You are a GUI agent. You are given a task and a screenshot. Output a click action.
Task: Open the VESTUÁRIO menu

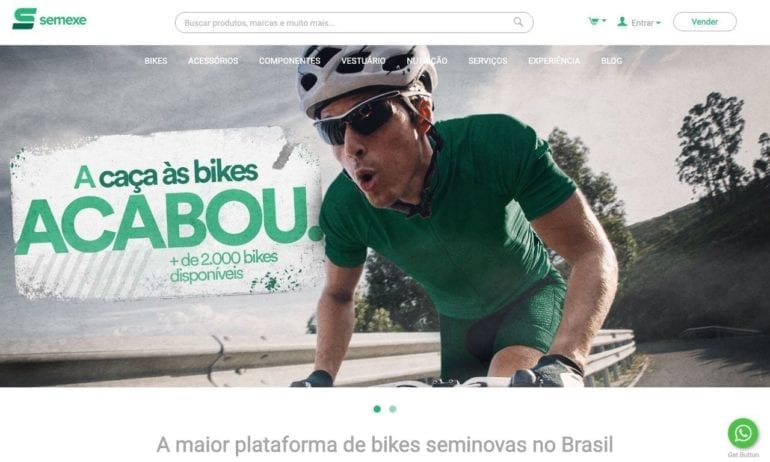[363, 61]
